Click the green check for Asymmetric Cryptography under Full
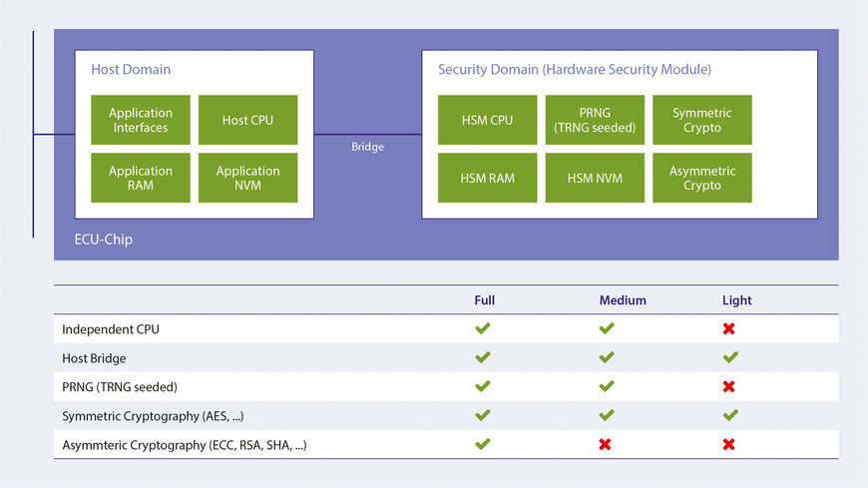The width and height of the screenshot is (868, 488). point(483,444)
